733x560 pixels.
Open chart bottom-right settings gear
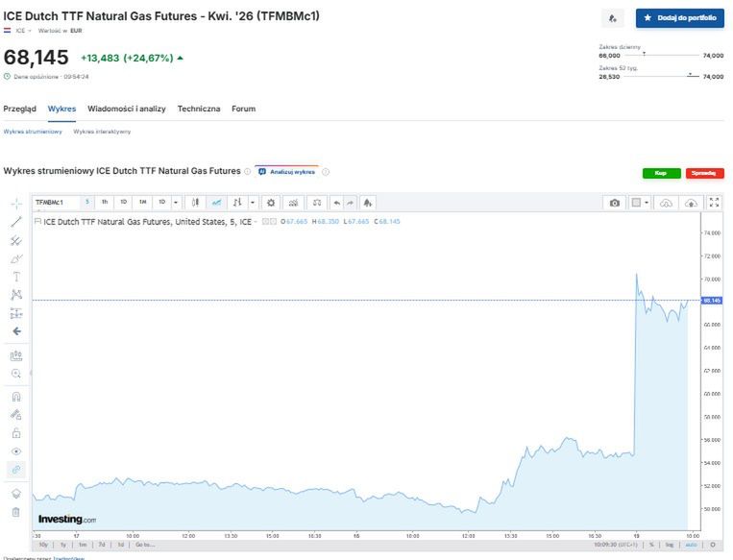(713, 545)
